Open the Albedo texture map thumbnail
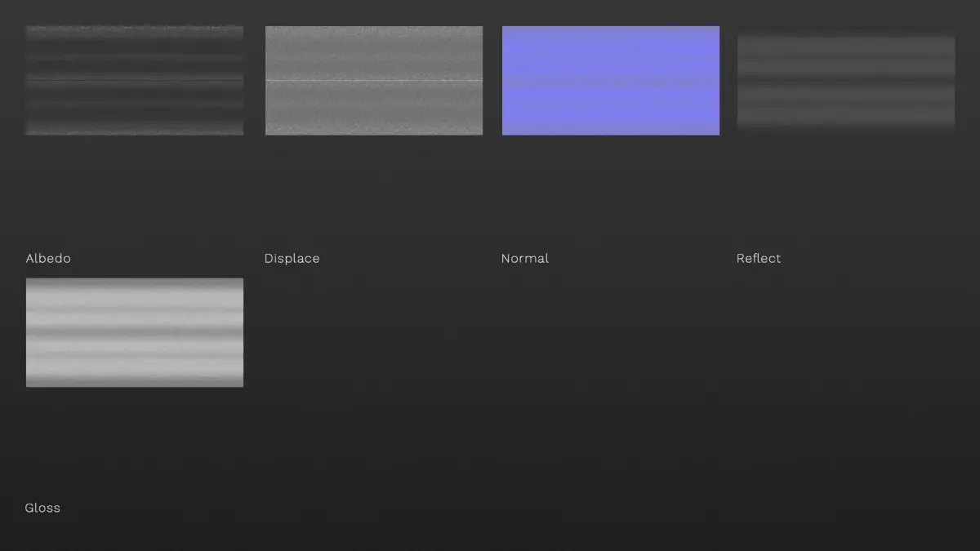This screenshot has height=551, width=980. tap(135, 80)
